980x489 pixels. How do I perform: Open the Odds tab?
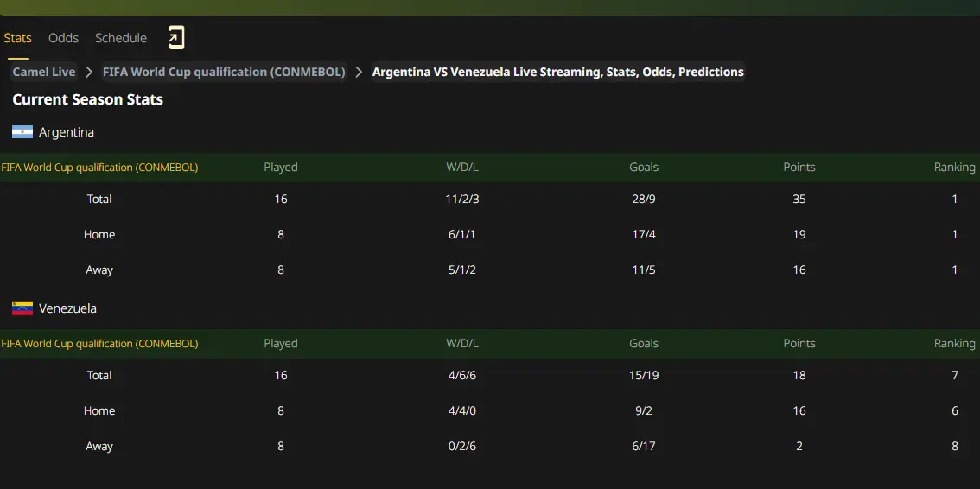click(64, 38)
